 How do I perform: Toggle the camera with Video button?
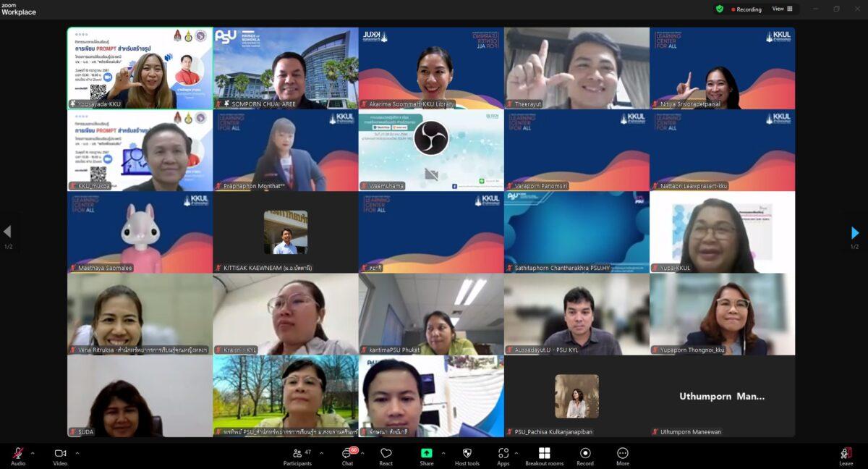pos(60,455)
